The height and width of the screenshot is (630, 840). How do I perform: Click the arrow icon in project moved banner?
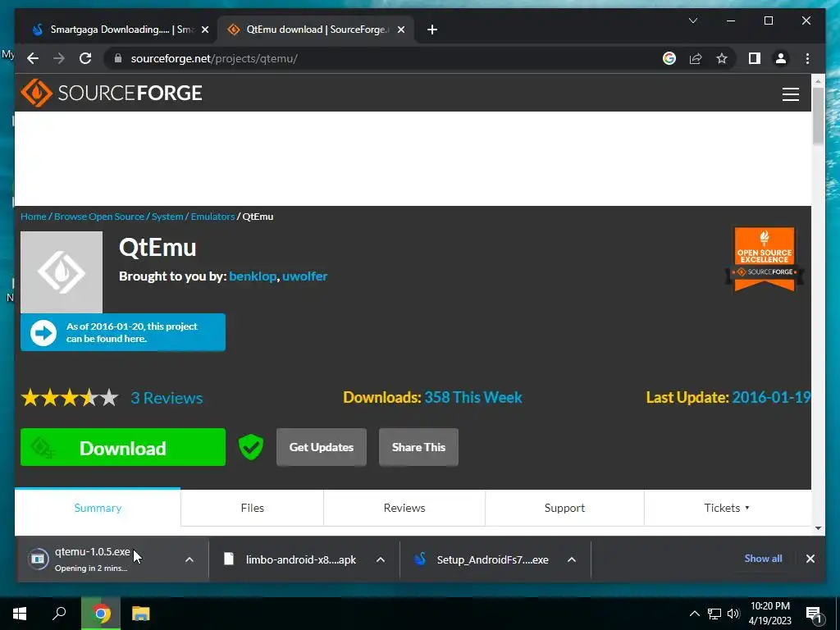click(43, 333)
